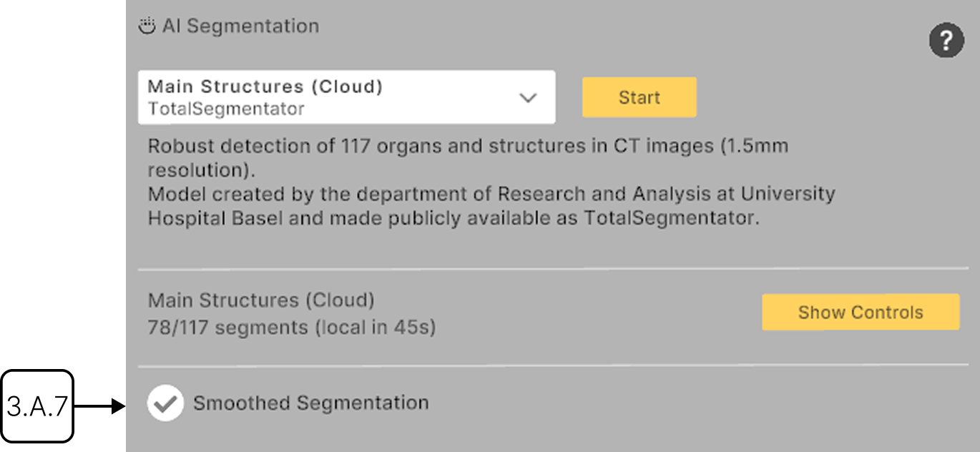Click the 'Model created by the department' line
Screen dimensions: 980x452
[x=491, y=194]
